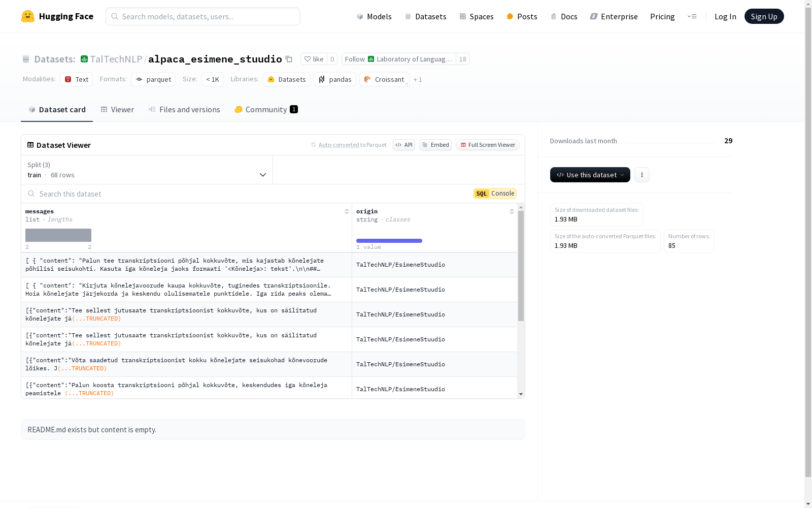The image size is (812, 508).
Task: Click the dataset table vertical scrollbar thumb
Action: point(521,266)
